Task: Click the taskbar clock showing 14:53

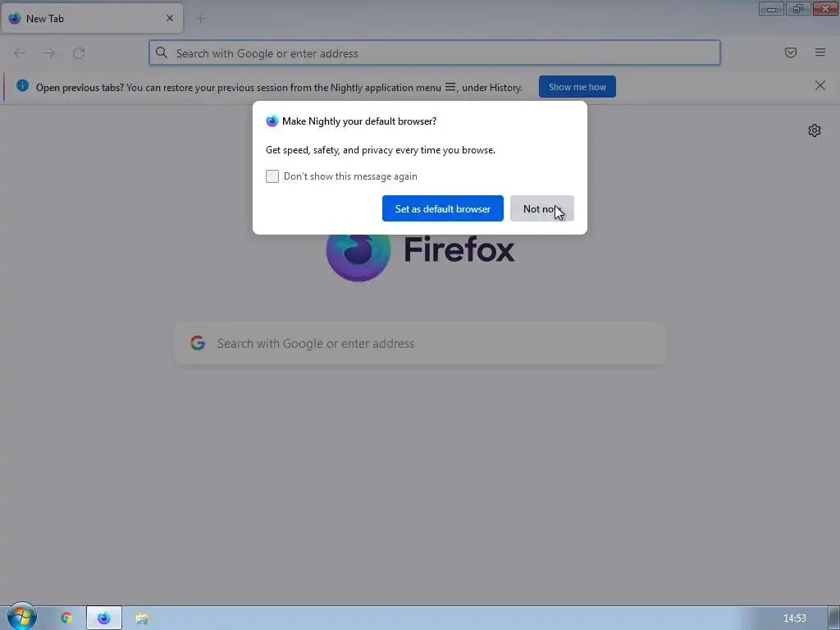Action: [794, 619]
